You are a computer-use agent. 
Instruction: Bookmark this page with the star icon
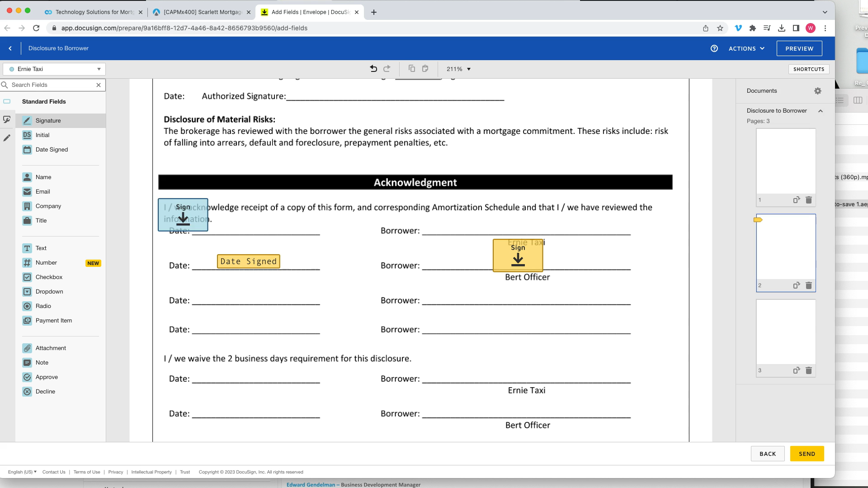pyautogui.click(x=720, y=28)
